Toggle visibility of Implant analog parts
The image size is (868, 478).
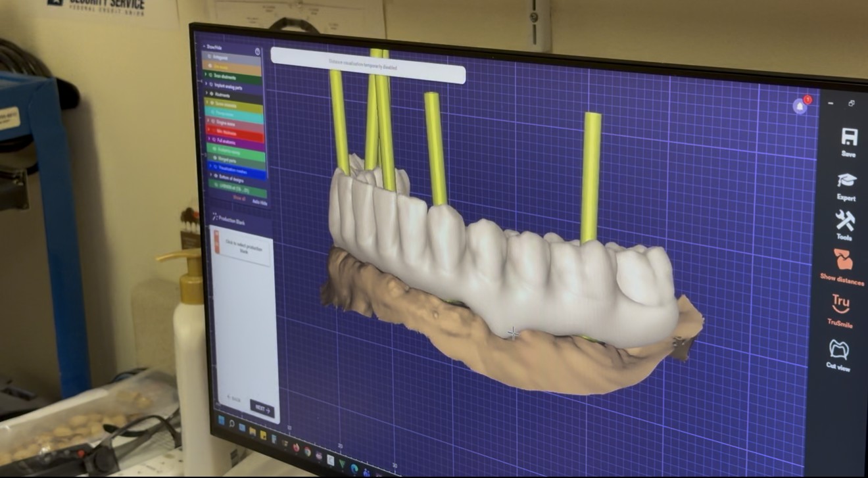(x=211, y=85)
